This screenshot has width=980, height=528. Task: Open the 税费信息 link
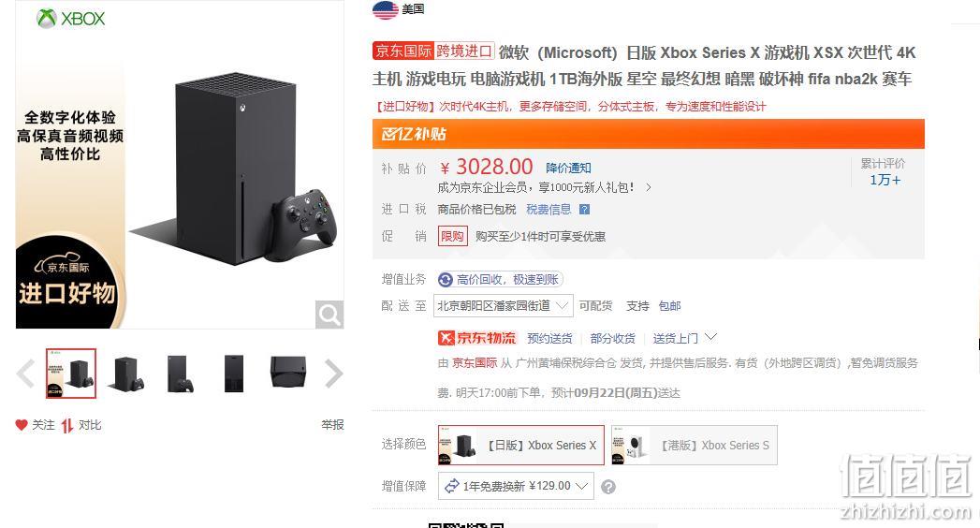click(x=549, y=210)
